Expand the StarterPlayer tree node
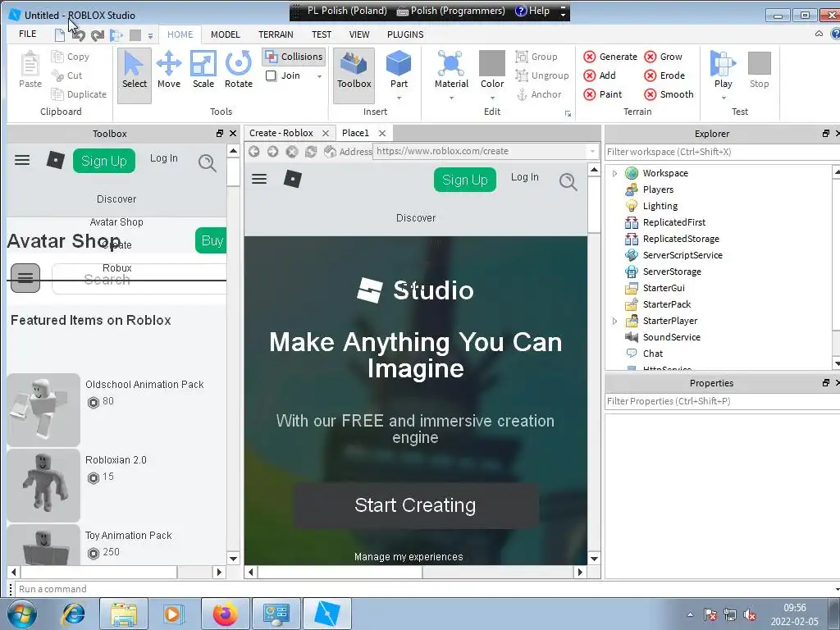Viewport: 840px width, 630px height. tap(614, 321)
